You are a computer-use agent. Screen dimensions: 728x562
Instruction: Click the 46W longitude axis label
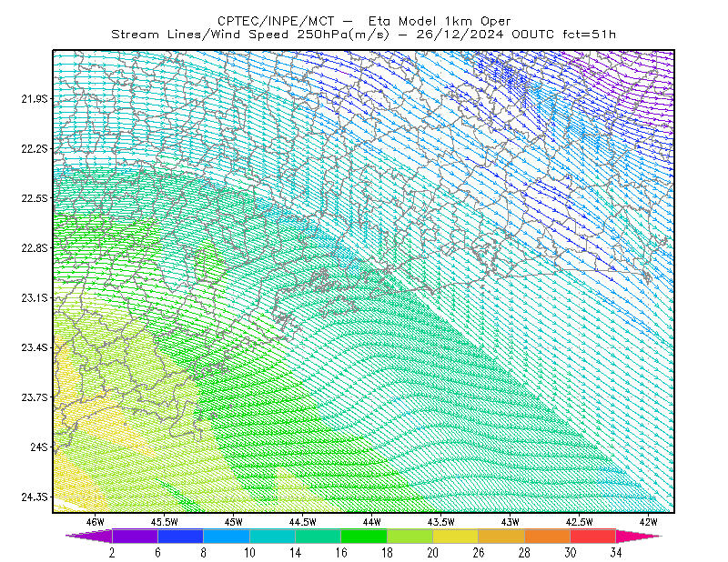96,522
